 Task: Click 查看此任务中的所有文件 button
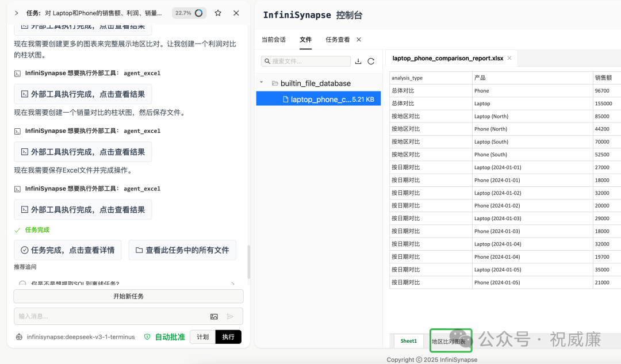tap(182, 250)
